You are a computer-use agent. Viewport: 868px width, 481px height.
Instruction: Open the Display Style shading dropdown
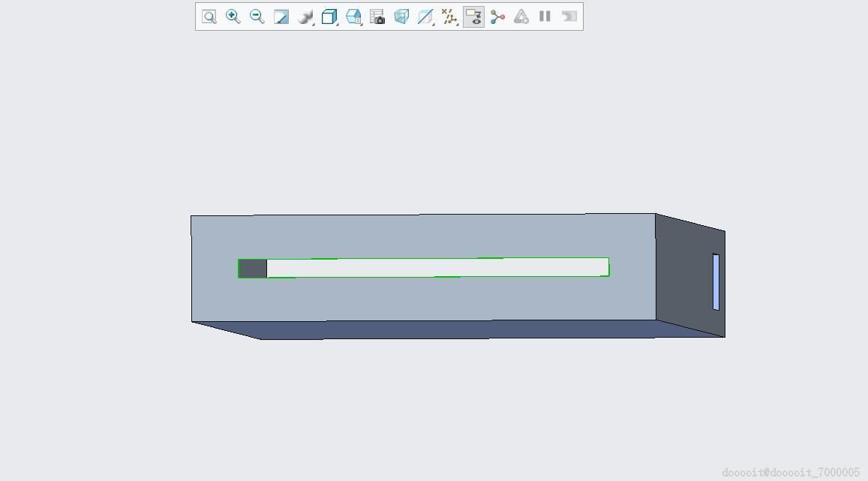tap(305, 17)
